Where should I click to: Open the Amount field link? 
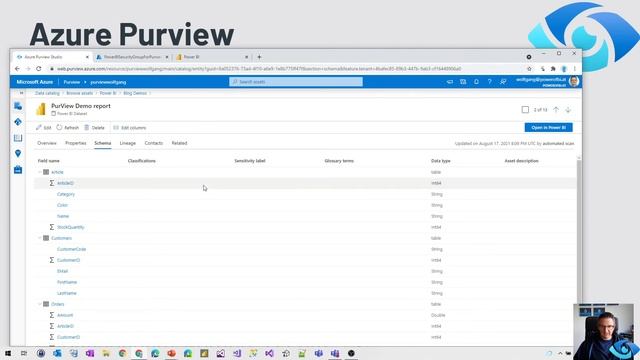pos(65,316)
